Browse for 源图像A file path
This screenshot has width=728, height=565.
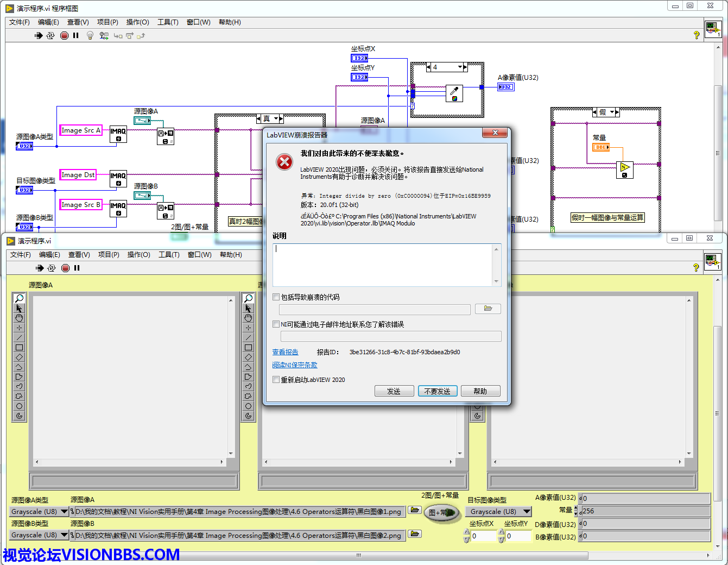click(415, 510)
